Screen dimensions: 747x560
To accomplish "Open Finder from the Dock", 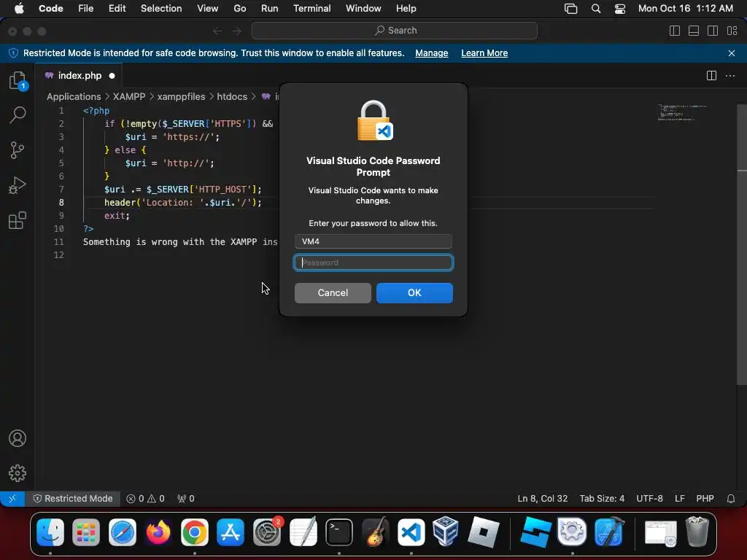I will pyautogui.click(x=50, y=532).
